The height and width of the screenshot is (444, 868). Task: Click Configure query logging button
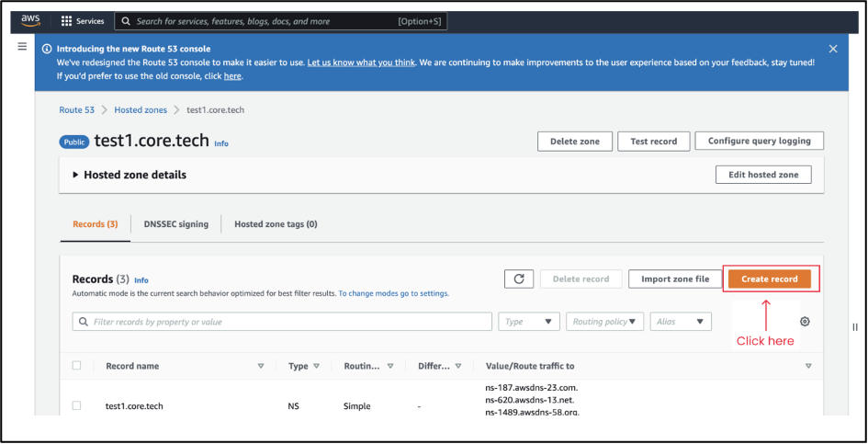[759, 141]
